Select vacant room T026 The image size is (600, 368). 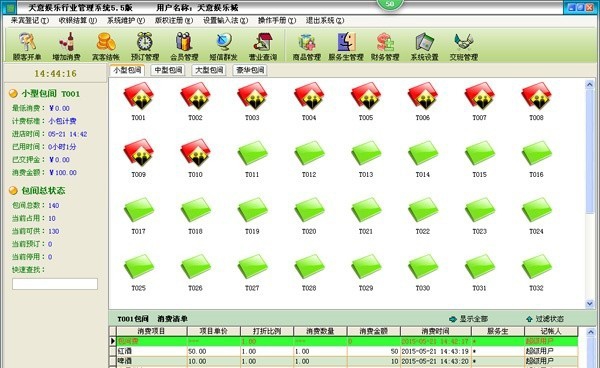pyautogui.click(x=195, y=272)
